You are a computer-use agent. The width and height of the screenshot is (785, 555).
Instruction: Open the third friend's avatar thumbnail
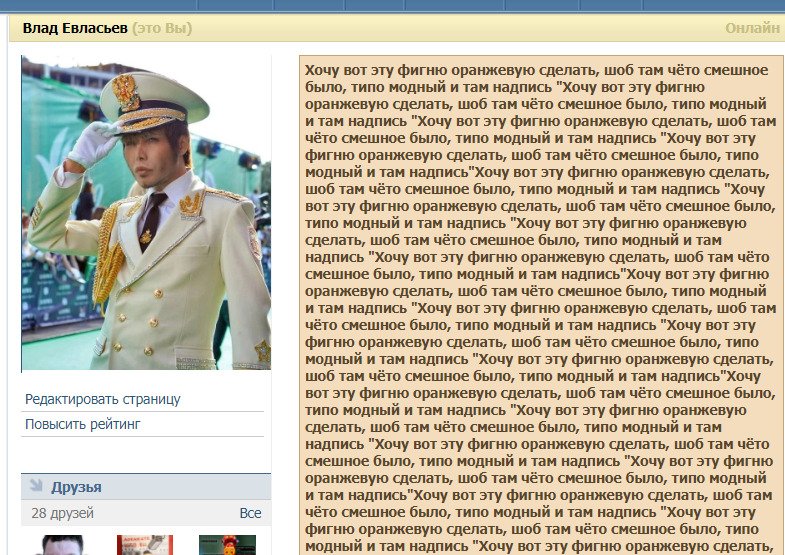point(227,545)
